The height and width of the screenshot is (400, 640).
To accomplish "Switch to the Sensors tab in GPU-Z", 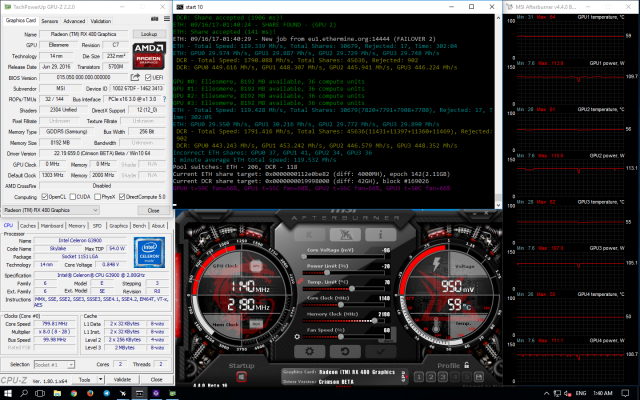I will [x=49, y=21].
